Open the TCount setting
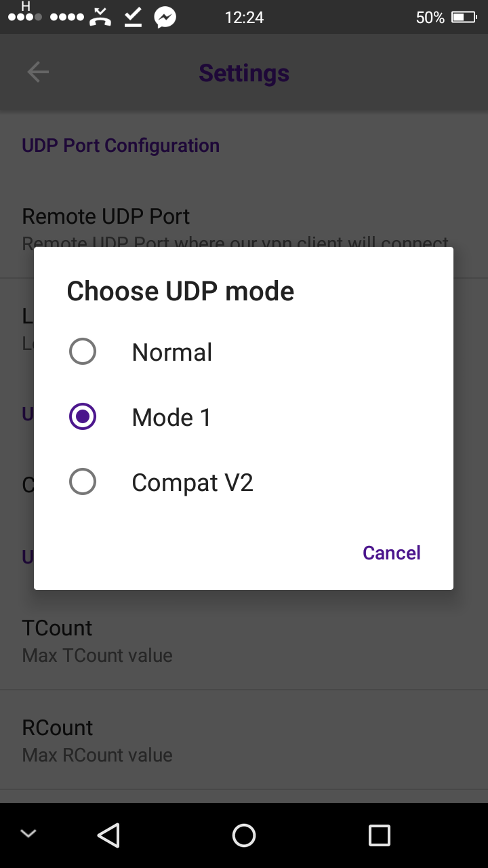Image resolution: width=488 pixels, height=868 pixels. click(x=244, y=640)
